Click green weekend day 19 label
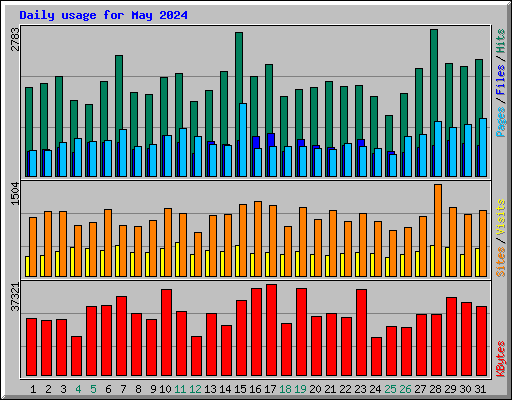This screenshot has width=512, height=400. tap(301, 389)
